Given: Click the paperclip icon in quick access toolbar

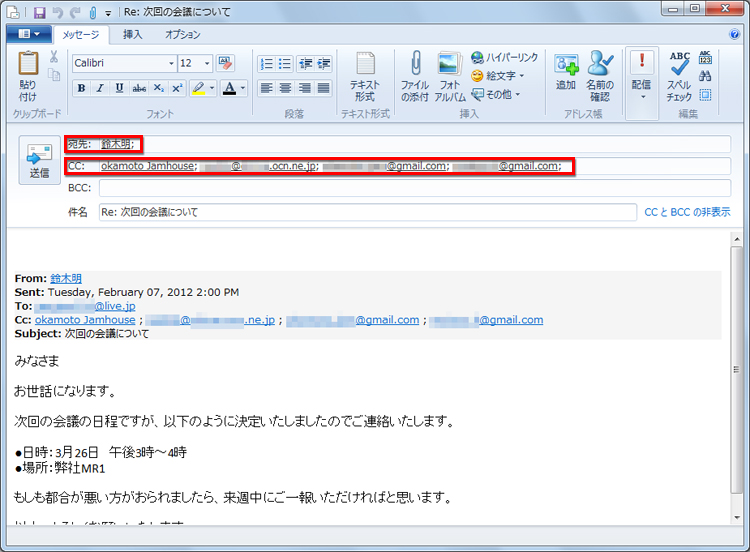Looking at the screenshot, I should (93, 12).
